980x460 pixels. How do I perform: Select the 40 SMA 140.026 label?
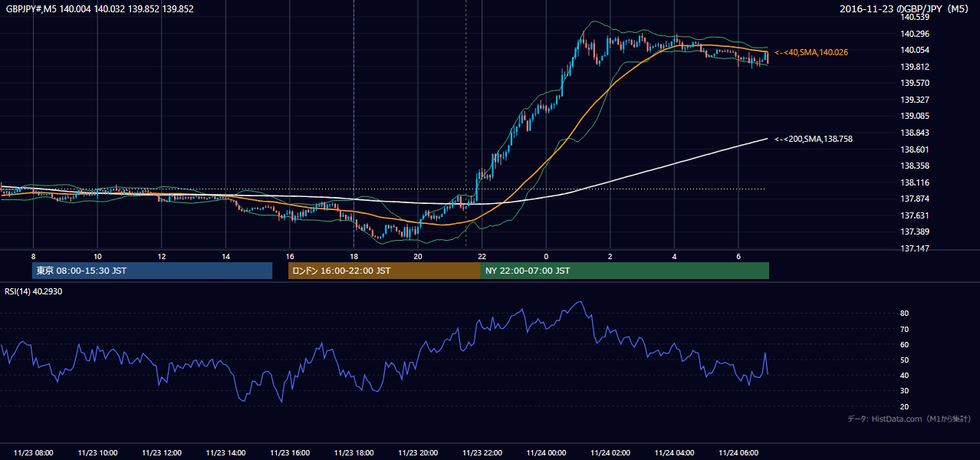[x=811, y=52]
